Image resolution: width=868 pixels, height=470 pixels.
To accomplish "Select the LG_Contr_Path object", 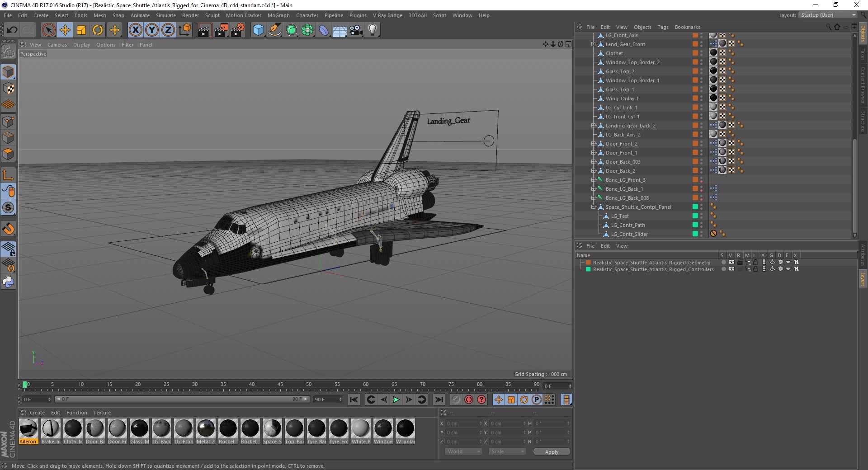I will (x=628, y=225).
